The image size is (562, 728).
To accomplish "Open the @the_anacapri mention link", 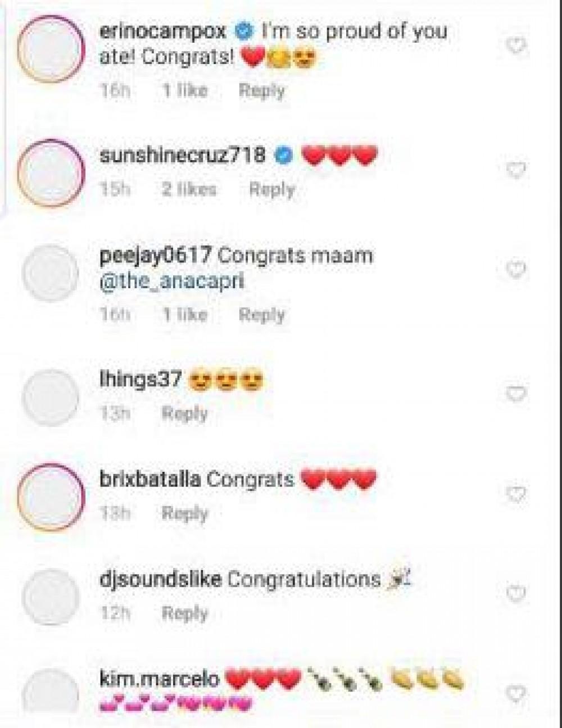I will coord(171,280).
